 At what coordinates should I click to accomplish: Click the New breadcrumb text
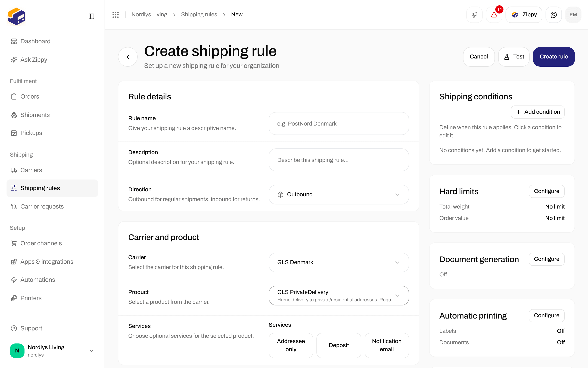(x=237, y=15)
